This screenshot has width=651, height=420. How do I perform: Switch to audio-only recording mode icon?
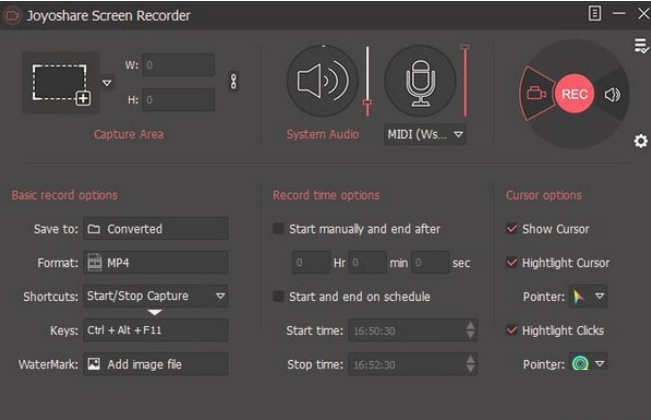coord(612,95)
